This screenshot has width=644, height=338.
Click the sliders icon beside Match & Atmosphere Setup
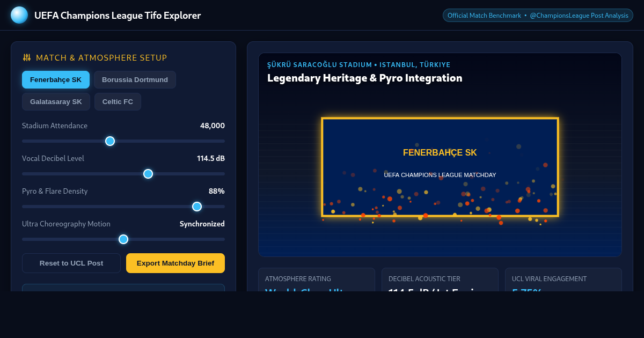tap(27, 57)
